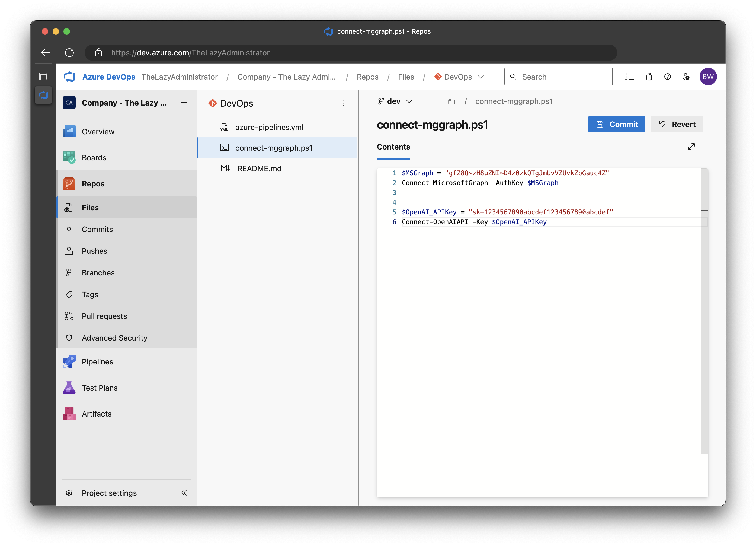Image resolution: width=756 pixels, height=546 pixels.
Task: Open the sidebar panel toggle icon
Action: click(43, 77)
